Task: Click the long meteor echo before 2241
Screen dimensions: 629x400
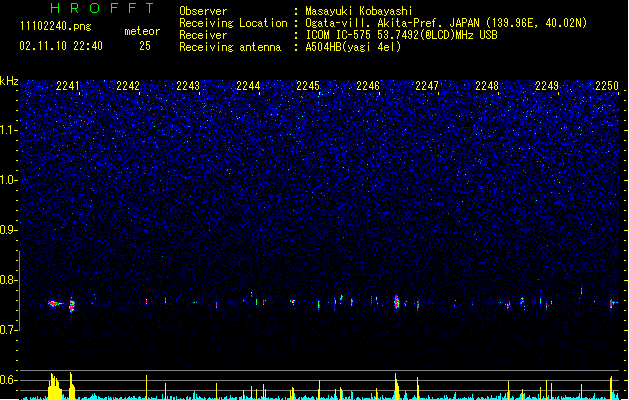Action: click(x=55, y=304)
